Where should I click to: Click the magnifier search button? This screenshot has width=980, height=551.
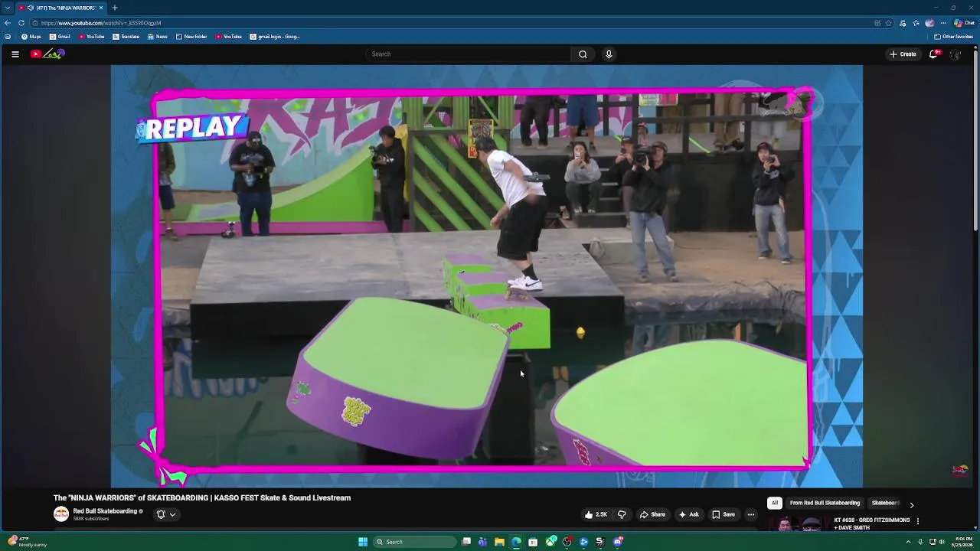[583, 54]
